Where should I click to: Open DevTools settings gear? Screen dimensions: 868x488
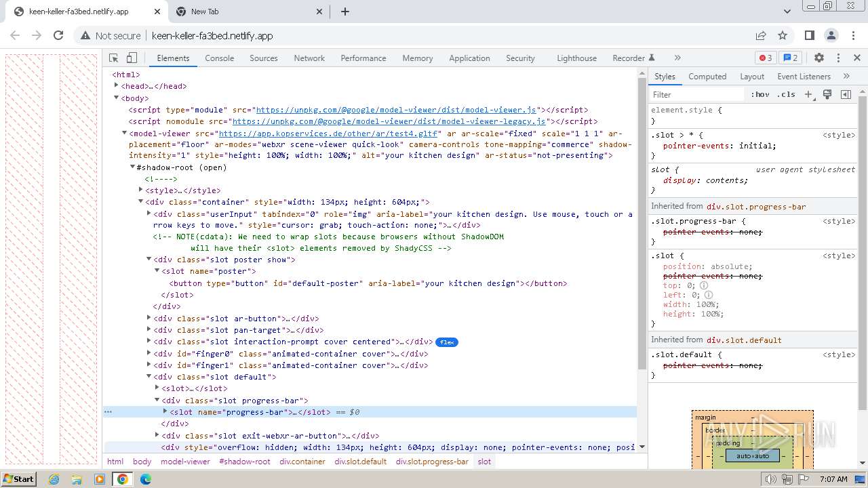(819, 58)
